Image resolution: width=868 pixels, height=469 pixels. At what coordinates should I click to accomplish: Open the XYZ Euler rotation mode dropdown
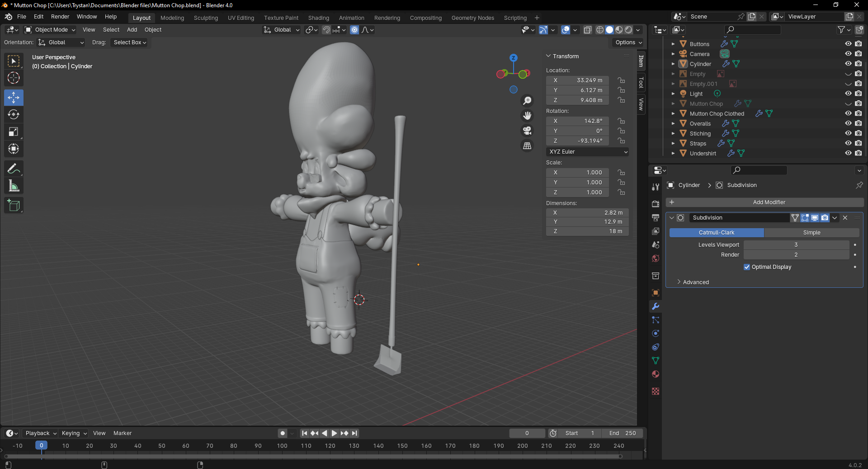pos(587,152)
